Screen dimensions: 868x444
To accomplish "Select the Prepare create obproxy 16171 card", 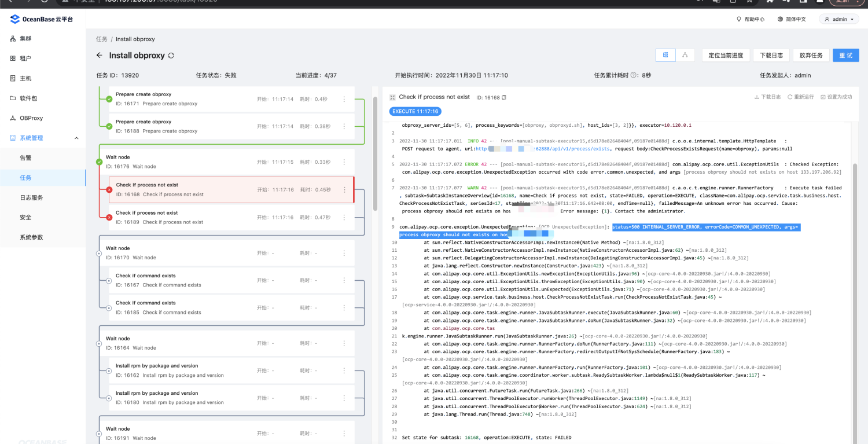I will tap(231, 99).
